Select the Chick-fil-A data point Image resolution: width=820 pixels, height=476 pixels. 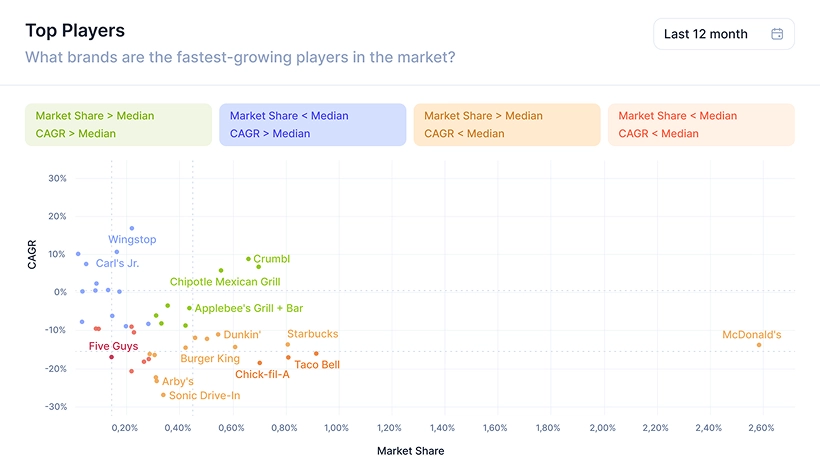[260, 363]
